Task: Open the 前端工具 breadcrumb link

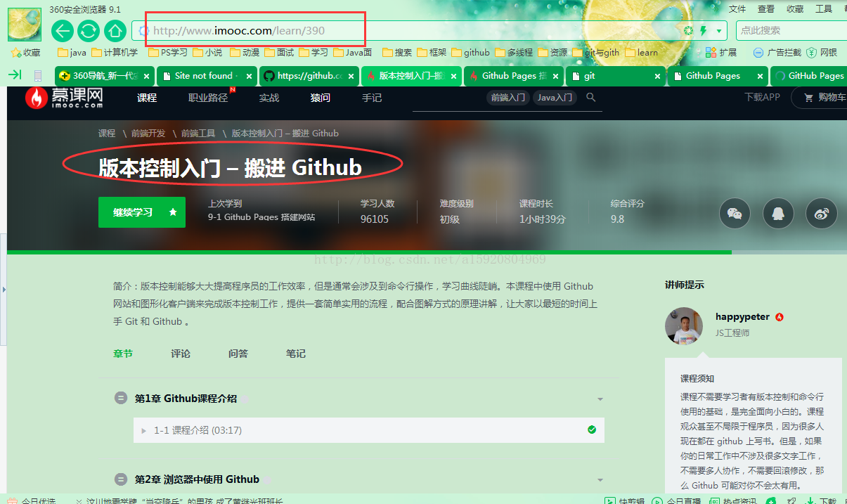Action: pyautogui.click(x=198, y=133)
